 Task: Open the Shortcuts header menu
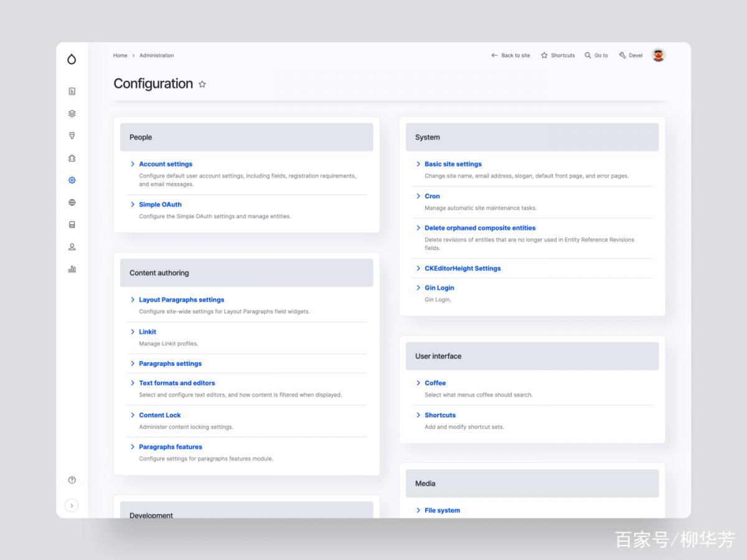pos(558,55)
